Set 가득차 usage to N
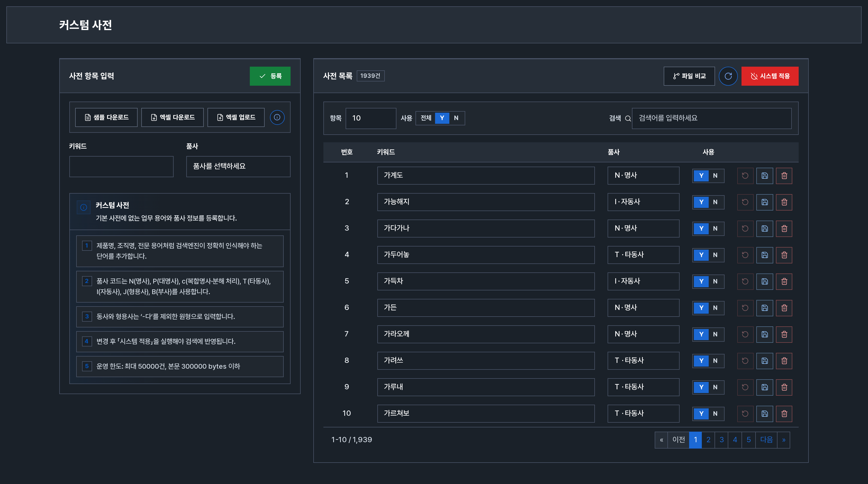 point(715,281)
